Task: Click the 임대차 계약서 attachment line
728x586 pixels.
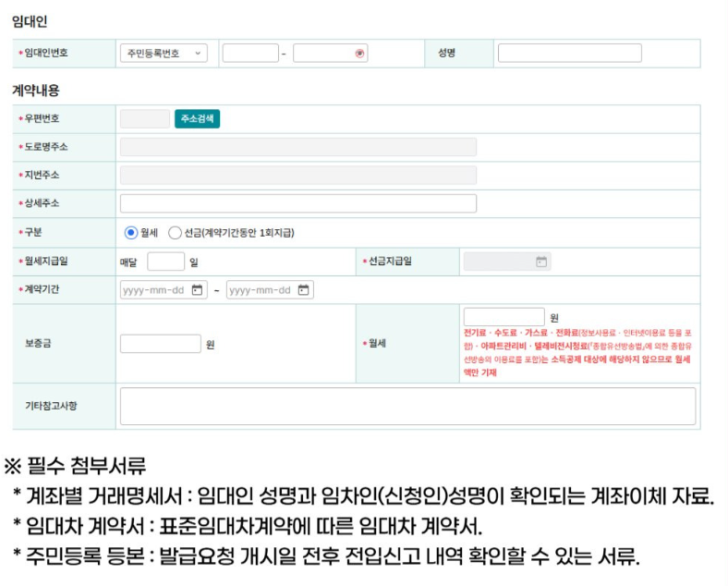Action: [x=248, y=526]
